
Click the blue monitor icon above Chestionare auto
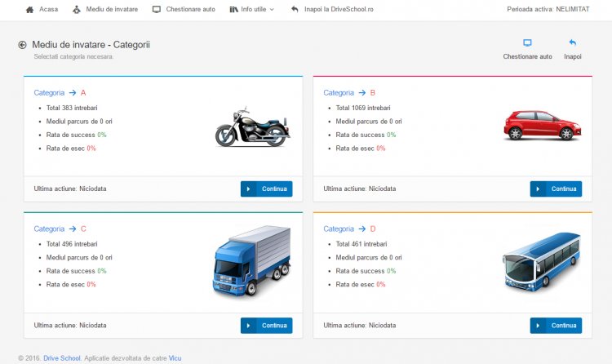click(x=527, y=42)
